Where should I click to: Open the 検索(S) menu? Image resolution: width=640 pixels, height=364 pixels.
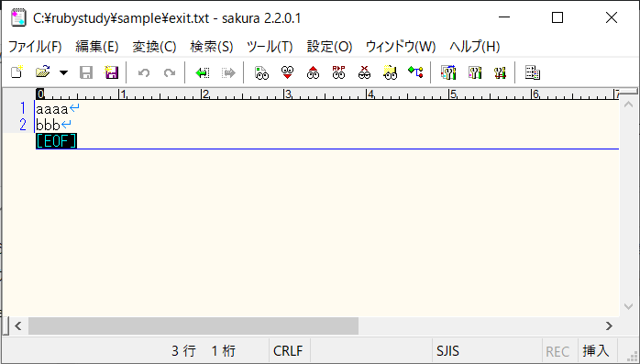pyautogui.click(x=212, y=47)
